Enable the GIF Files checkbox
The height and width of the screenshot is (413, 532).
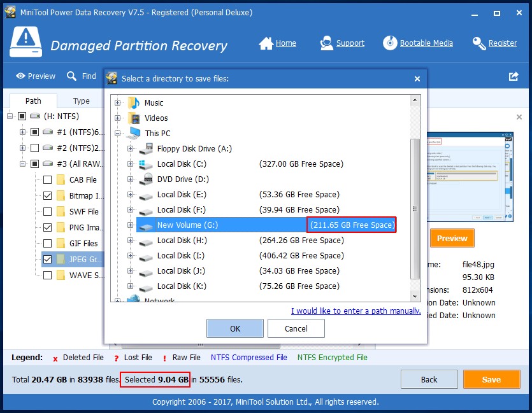pos(47,243)
